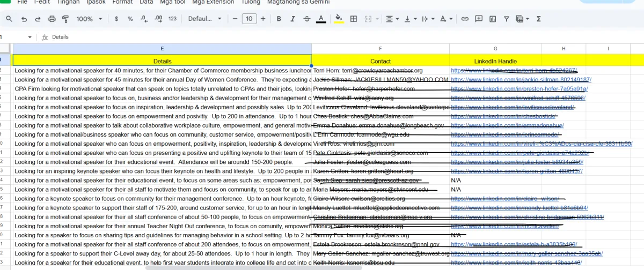Image resolution: width=644 pixels, height=270 pixels.
Task: Click the merge cells icon
Action: point(368,19)
